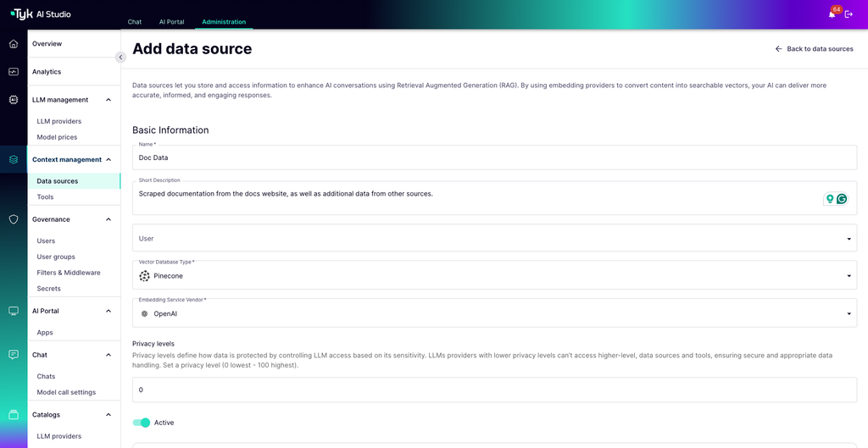Click the home icon in left rail
868x448 pixels.
tap(14, 43)
